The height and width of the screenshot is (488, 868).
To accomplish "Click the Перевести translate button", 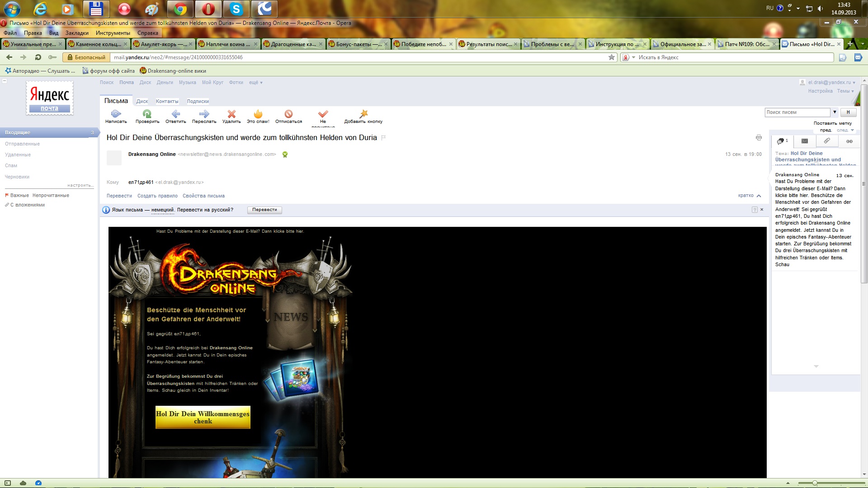I will coord(264,210).
